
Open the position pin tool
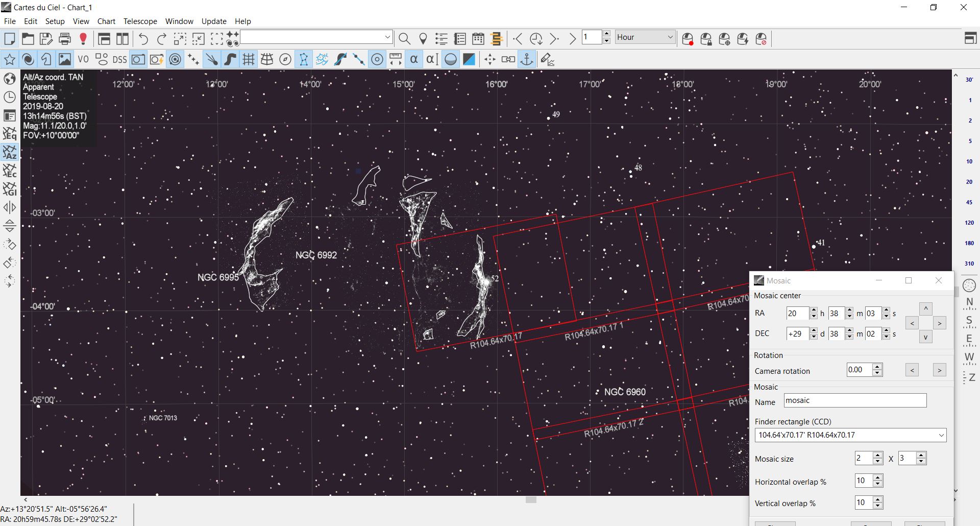(x=423, y=39)
